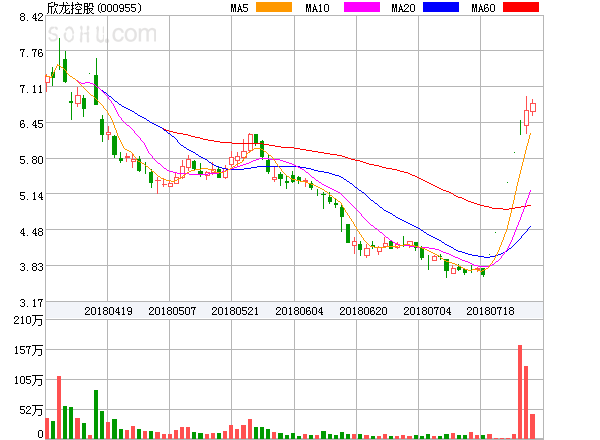Viewport: 600px width, 440px height.
Task: Click the tallest red volume bar
Action: [x=520, y=392]
